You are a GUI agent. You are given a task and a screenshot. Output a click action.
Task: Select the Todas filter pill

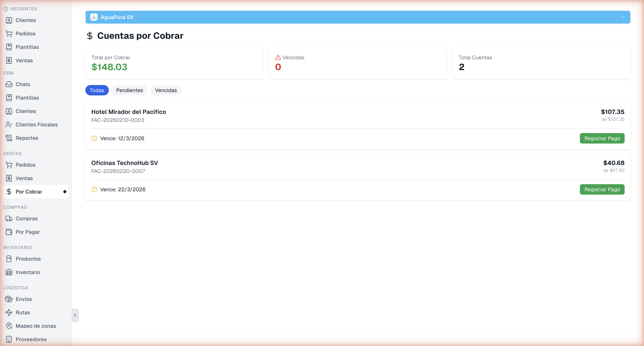pyautogui.click(x=97, y=90)
